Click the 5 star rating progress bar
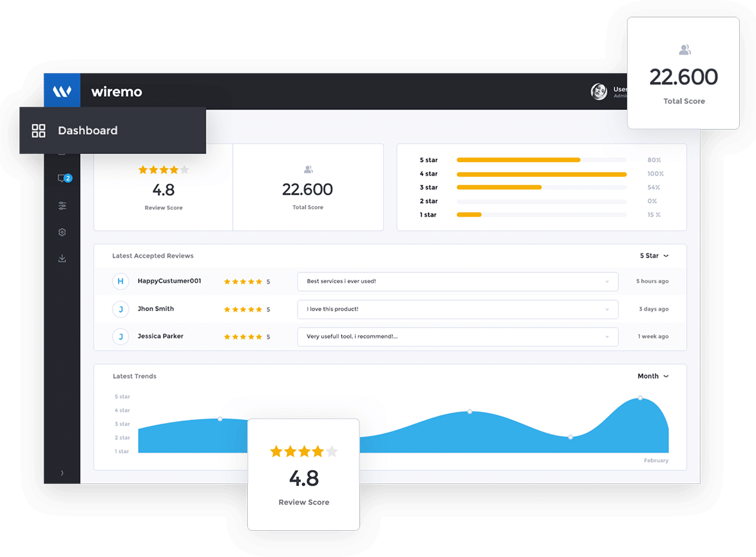Screen dimensions: 756x557 (x=541, y=160)
